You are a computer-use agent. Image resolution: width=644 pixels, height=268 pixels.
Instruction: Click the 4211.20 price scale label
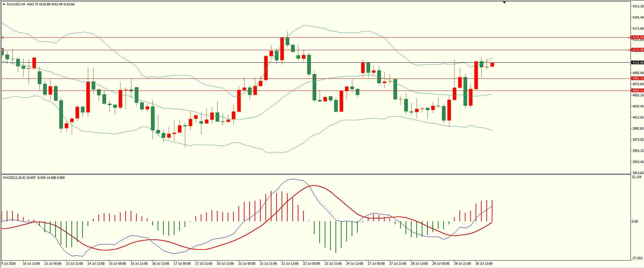(x=638, y=6)
